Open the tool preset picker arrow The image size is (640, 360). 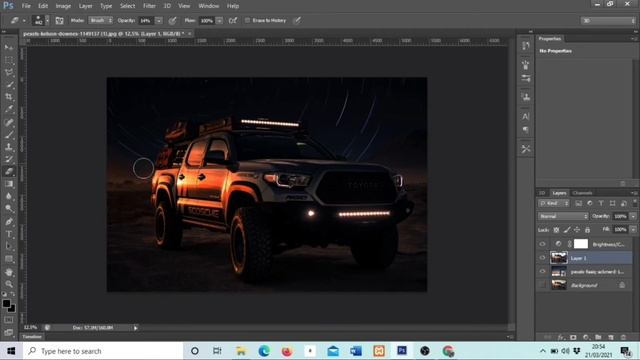[24, 20]
